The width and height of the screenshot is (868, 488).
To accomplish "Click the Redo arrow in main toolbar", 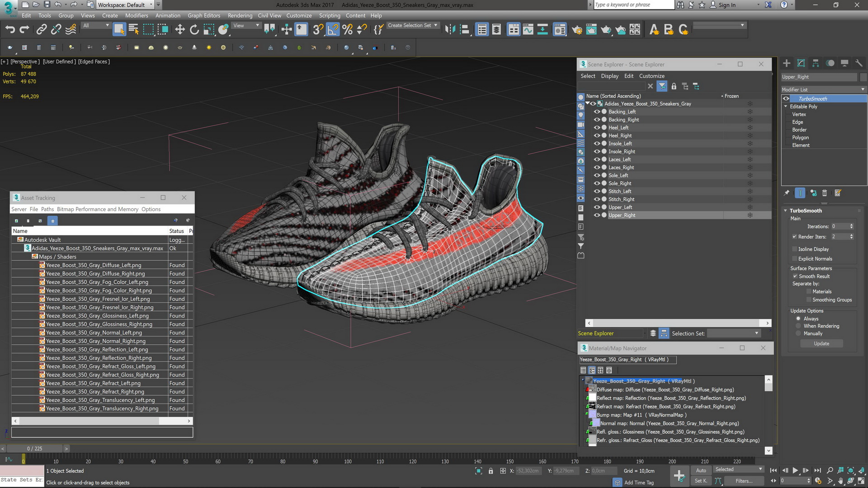I will point(24,30).
